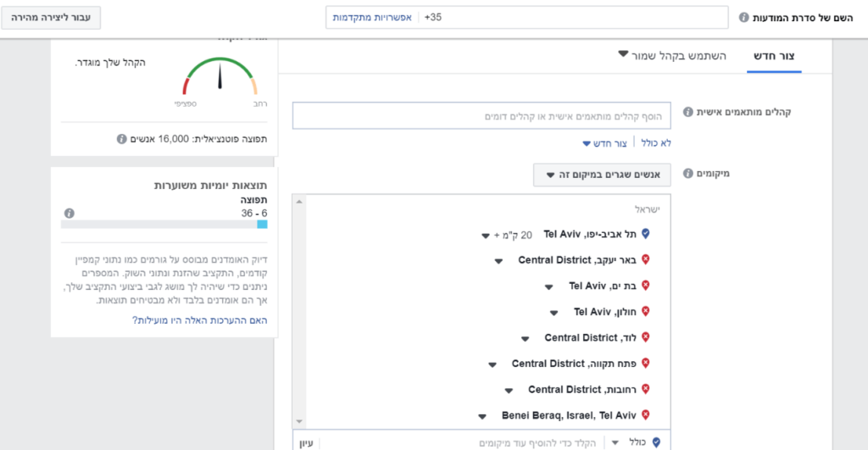Click the האם ההערכות האלה היו מועילות link
Image resolution: width=868 pixels, height=450 pixels.
pyautogui.click(x=199, y=319)
